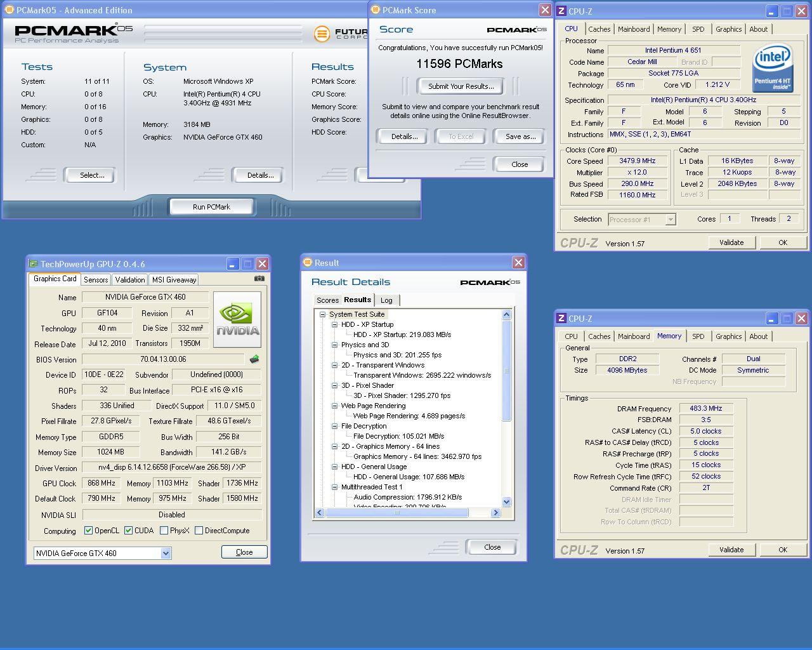Screen dimensions: 812x650
Task: Click the Futuremark orange logo icon
Action: [322, 33]
